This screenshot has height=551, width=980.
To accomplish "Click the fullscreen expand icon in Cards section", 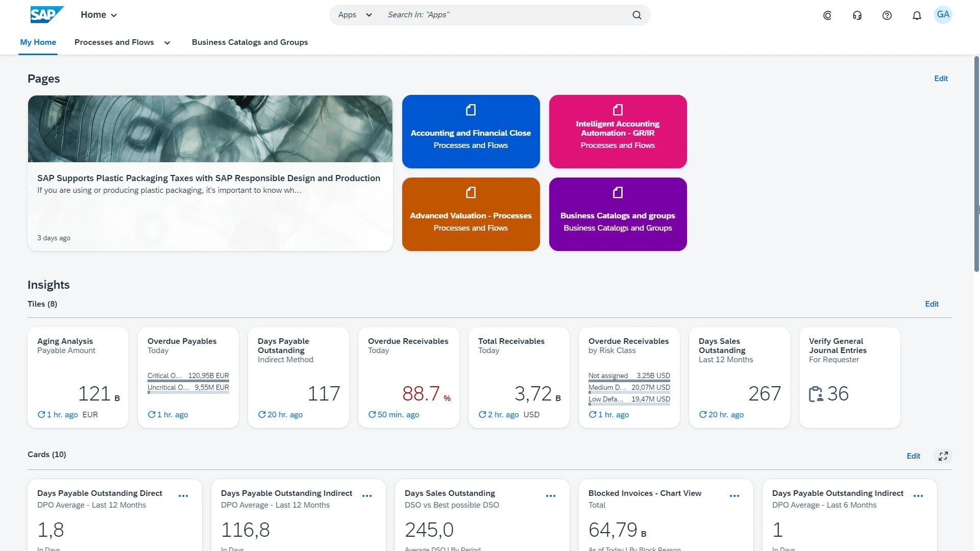I will 942,456.
